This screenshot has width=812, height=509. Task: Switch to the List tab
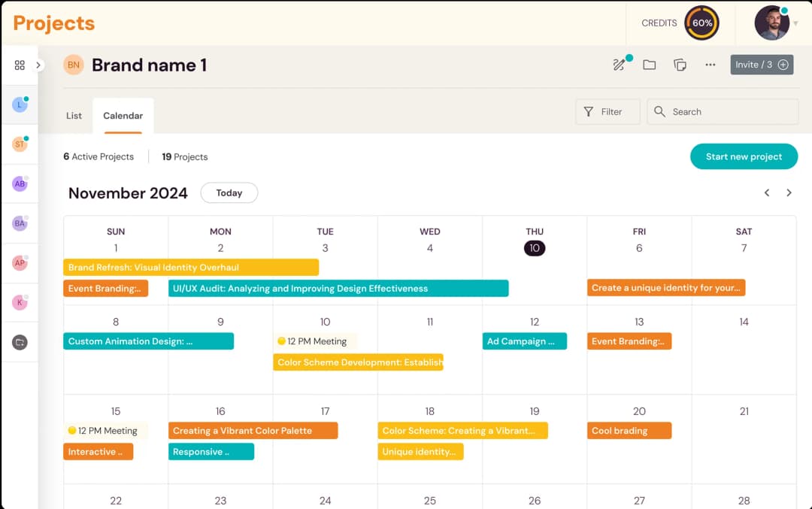74,116
